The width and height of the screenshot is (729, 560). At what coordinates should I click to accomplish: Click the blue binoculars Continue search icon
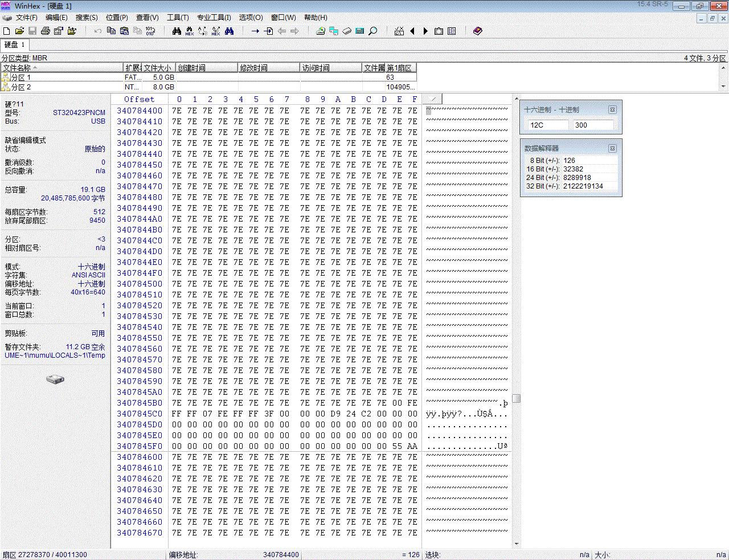point(229,31)
